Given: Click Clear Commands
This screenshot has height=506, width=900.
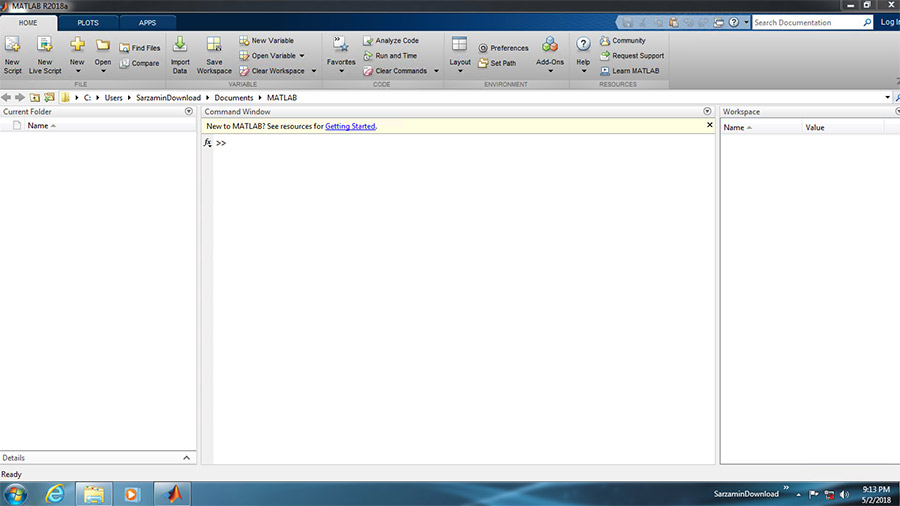Looking at the screenshot, I should pyautogui.click(x=395, y=71).
